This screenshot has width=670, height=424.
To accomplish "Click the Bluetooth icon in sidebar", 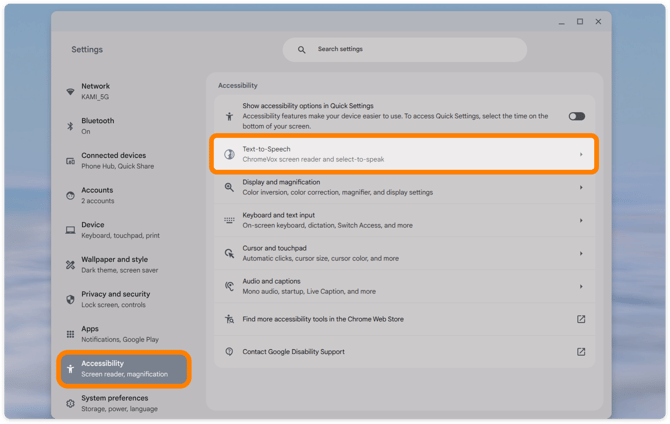I will pyautogui.click(x=71, y=126).
